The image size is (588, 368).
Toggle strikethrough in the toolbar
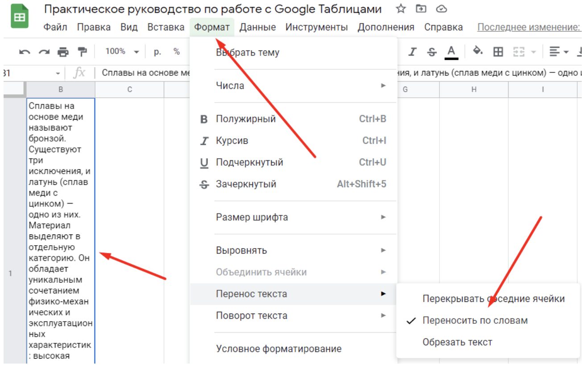[x=431, y=52]
